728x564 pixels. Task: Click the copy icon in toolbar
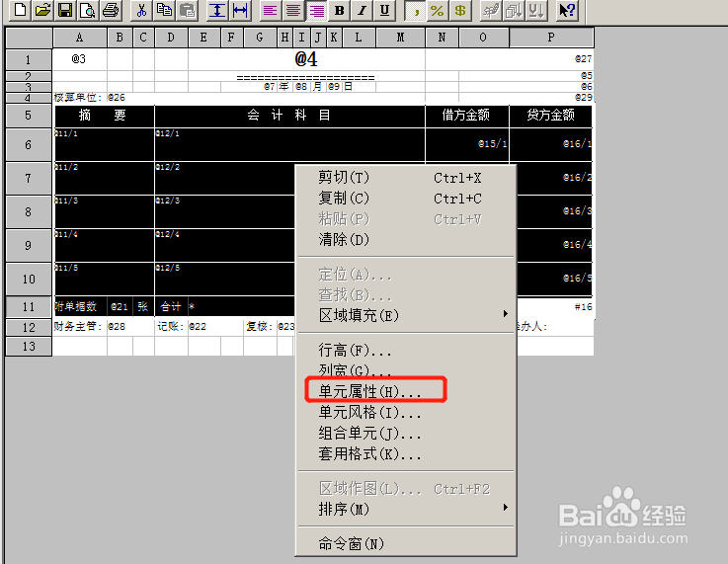tap(164, 10)
